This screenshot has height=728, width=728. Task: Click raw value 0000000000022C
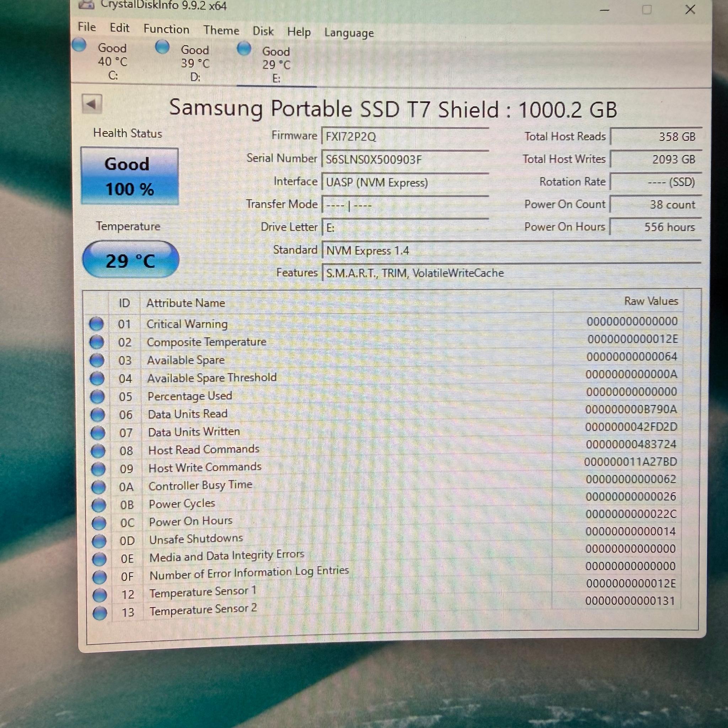point(631,514)
